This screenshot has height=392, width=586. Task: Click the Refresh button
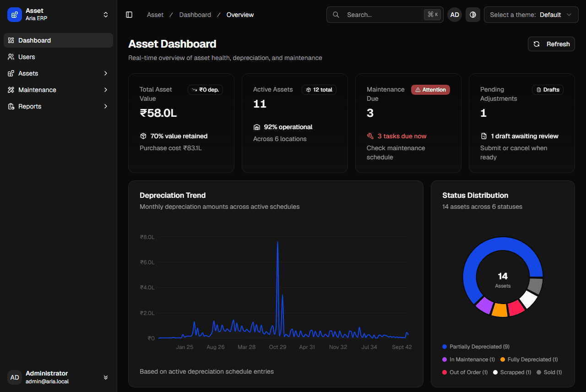coord(551,44)
